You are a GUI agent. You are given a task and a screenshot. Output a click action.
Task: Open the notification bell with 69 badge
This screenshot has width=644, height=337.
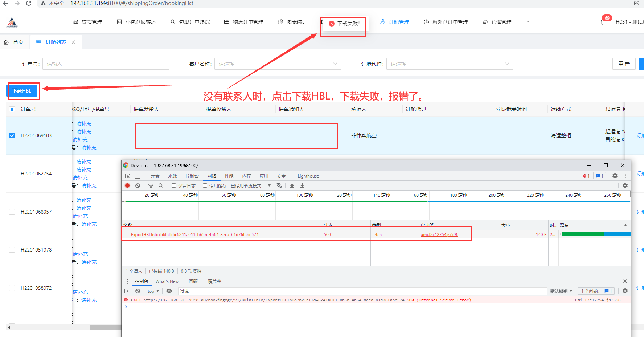(603, 22)
